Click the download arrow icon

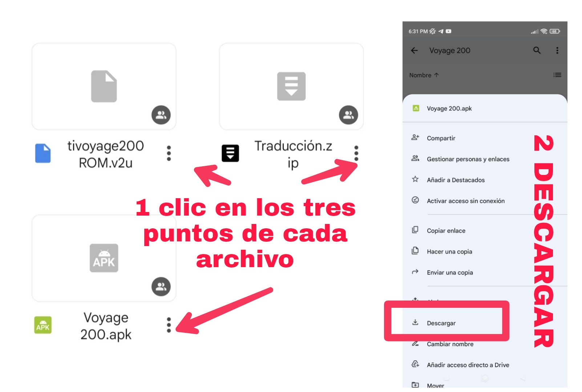coord(415,322)
